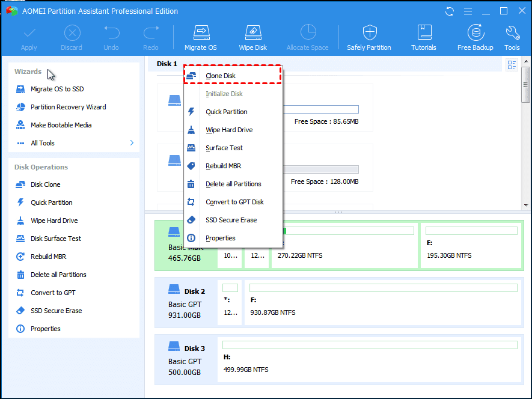Select Quick Partition from the context menu
This screenshot has width=532, height=399.
[x=233, y=112]
